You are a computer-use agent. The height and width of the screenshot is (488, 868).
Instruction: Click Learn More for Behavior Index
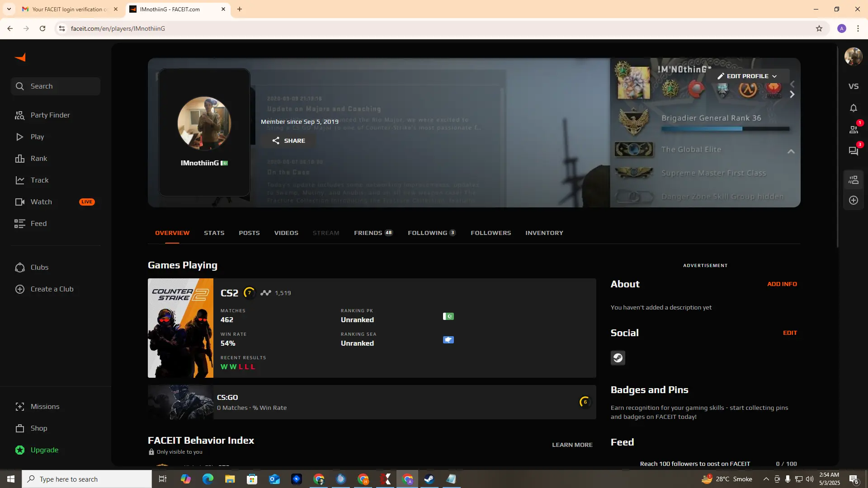point(572,445)
